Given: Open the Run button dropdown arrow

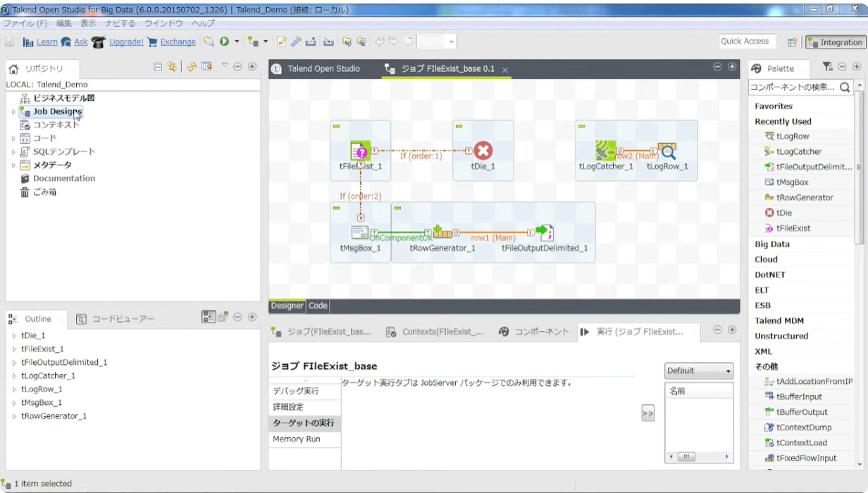Looking at the screenshot, I should tap(237, 42).
